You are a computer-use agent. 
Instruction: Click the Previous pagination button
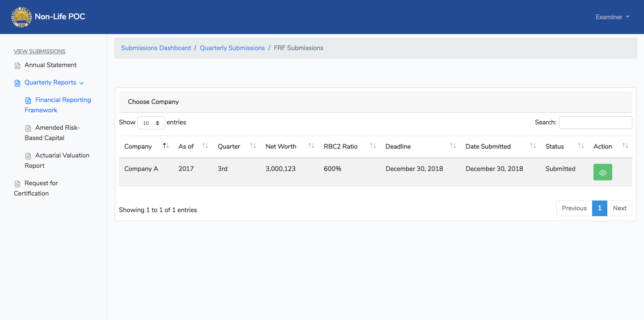574,208
